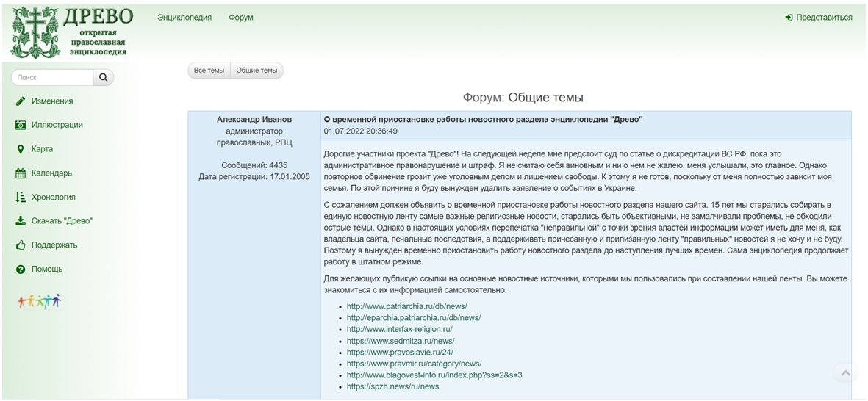
Task: Select the Общие темы tab
Action: tap(257, 71)
